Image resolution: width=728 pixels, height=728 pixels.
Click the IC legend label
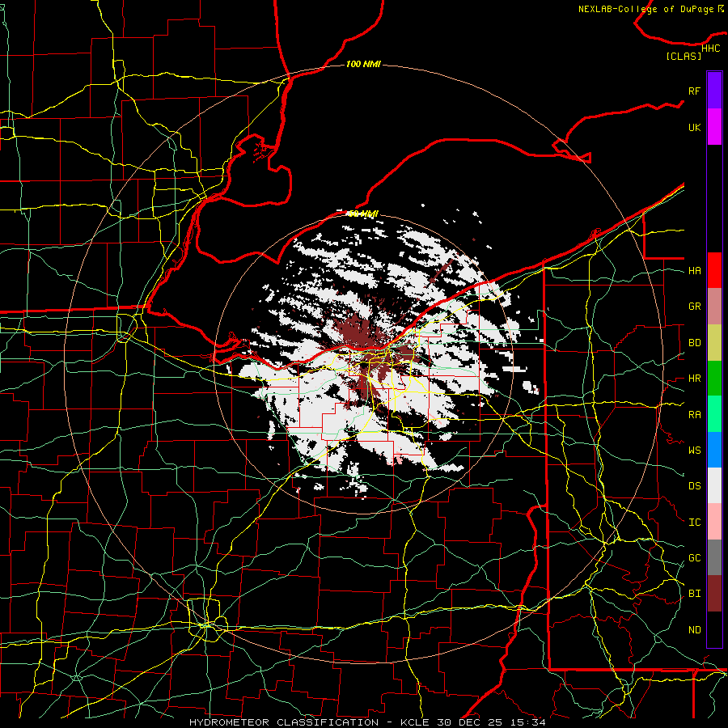[x=695, y=523]
